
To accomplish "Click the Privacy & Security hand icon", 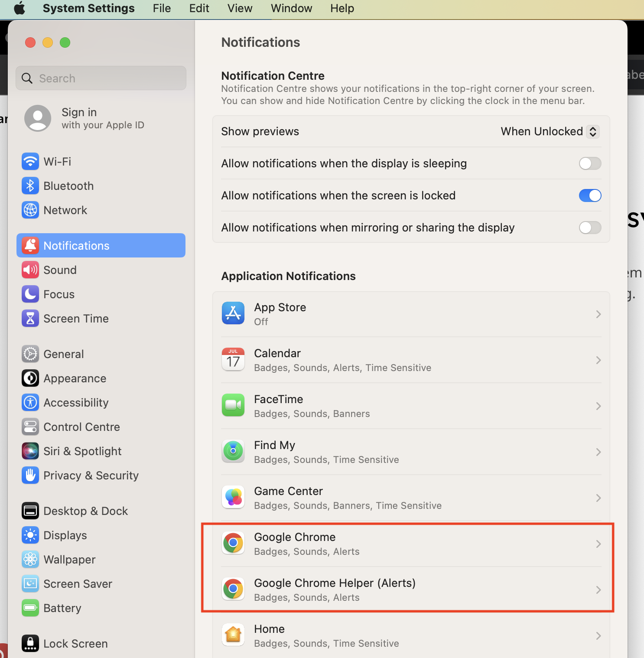I will (x=30, y=476).
